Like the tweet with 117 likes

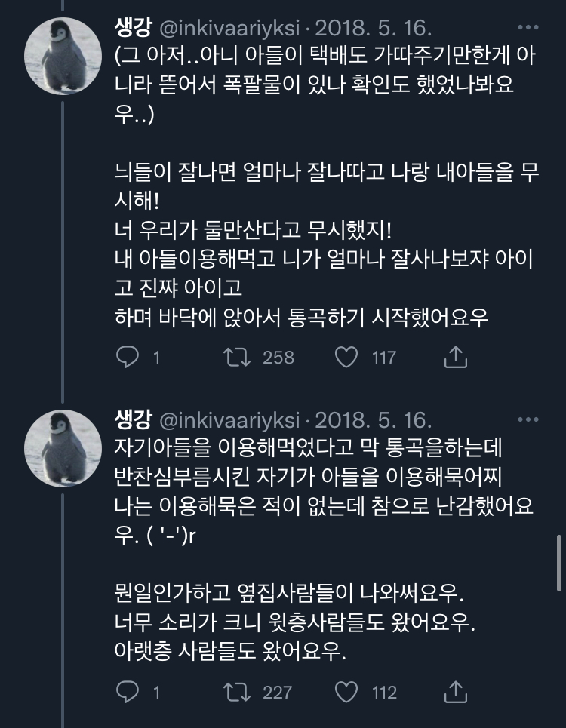(x=346, y=357)
